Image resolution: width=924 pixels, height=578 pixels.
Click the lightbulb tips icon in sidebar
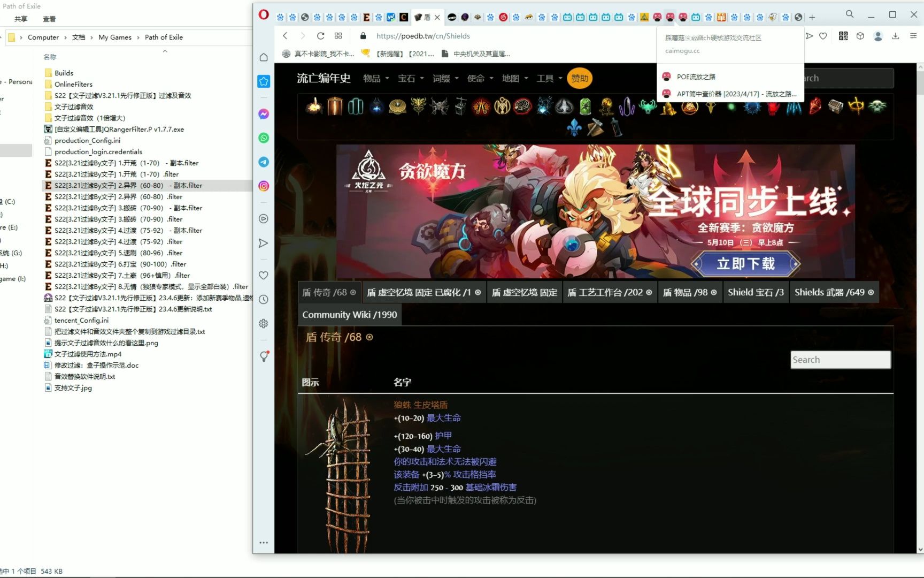[264, 356]
